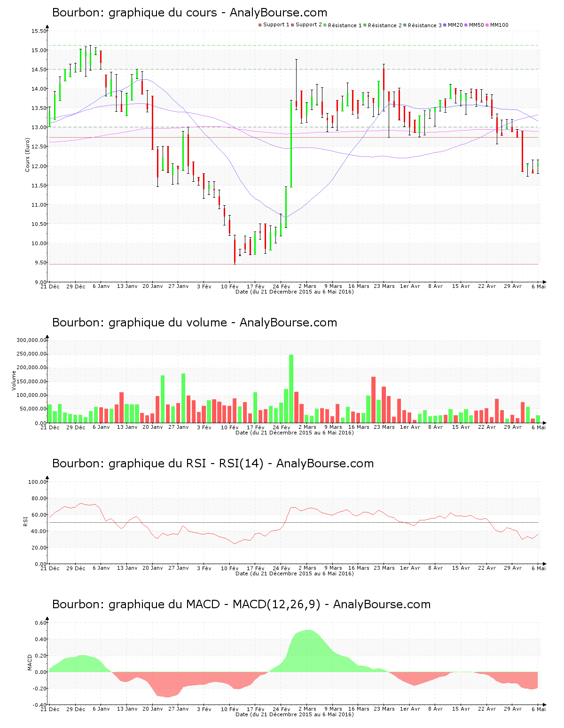Screen dimensions: 564x728
Task: Click '2 Mars' under the MACD chart
Action: 307,709
